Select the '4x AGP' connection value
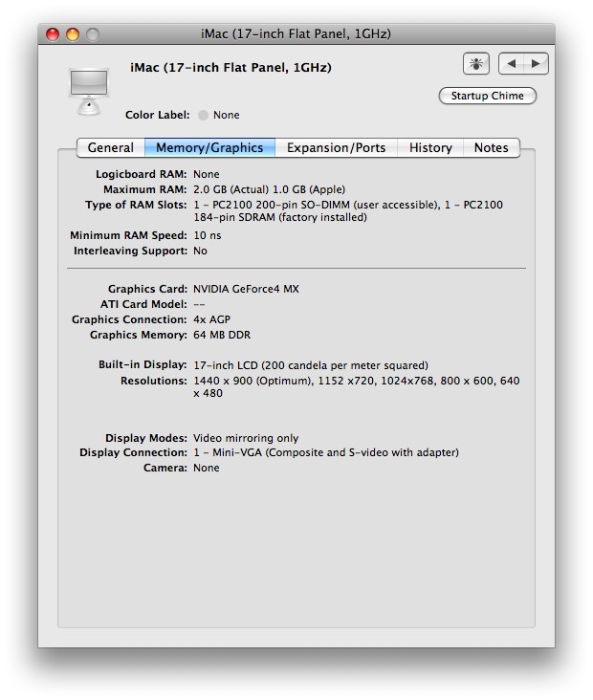Screen dimensions: 593x700 211,319
